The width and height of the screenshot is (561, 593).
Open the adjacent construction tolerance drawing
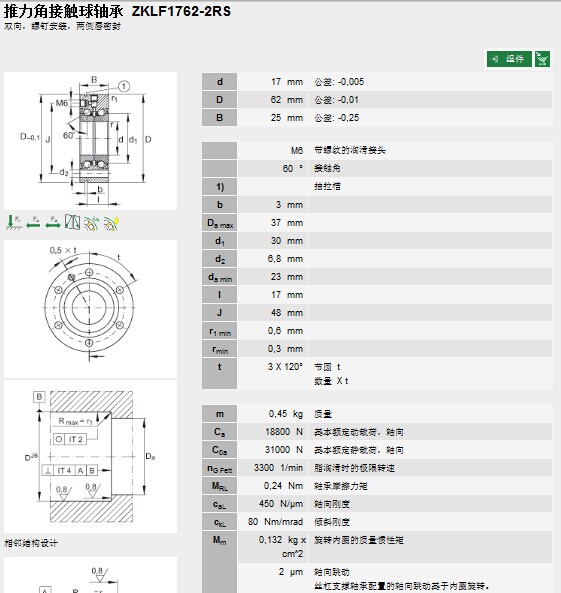[90, 456]
